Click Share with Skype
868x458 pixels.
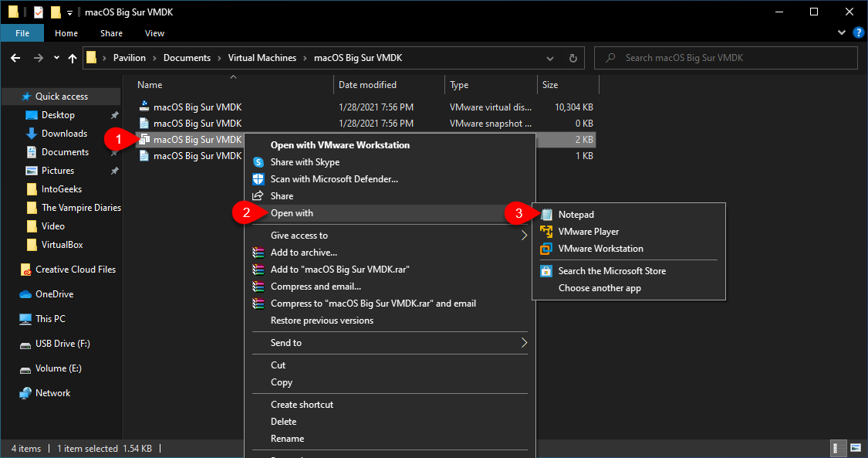tap(390, 162)
